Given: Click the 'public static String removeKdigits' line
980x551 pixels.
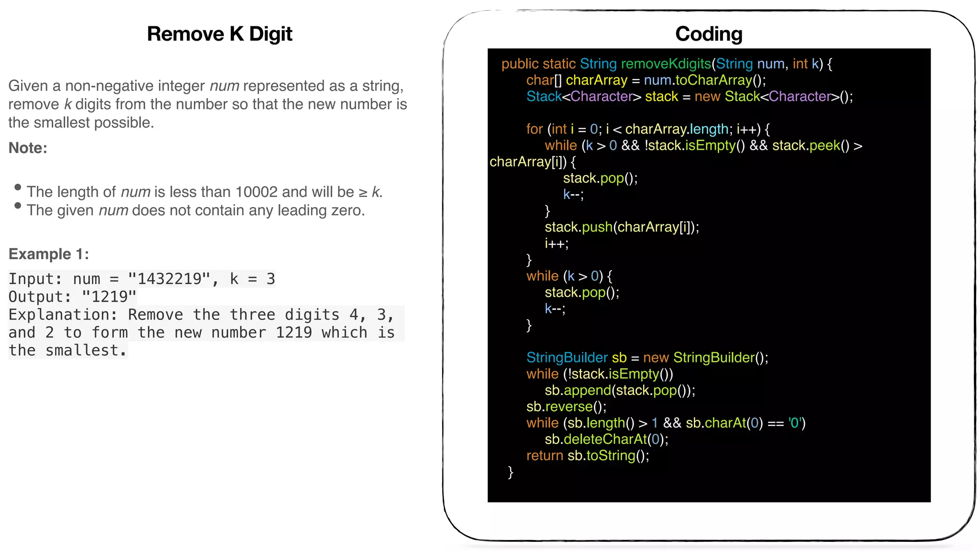Looking at the screenshot, I should tap(667, 64).
